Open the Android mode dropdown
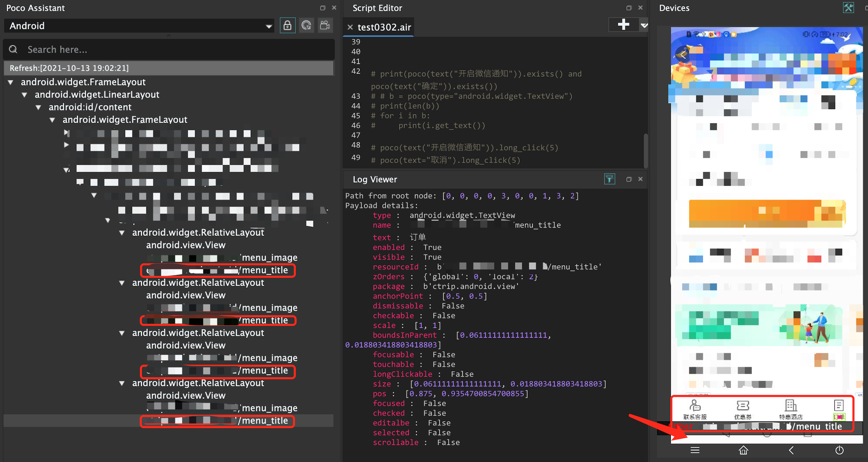868x462 pixels. (269, 26)
